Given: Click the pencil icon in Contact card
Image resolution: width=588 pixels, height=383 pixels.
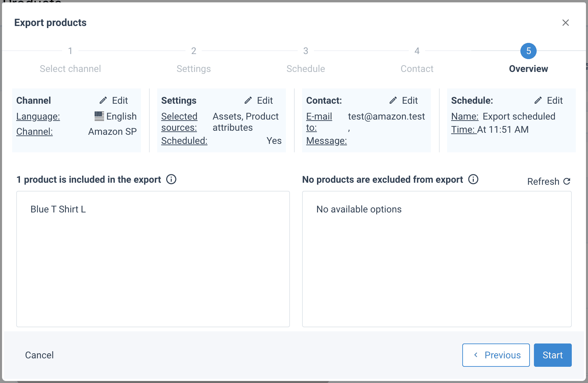Looking at the screenshot, I should [x=393, y=100].
